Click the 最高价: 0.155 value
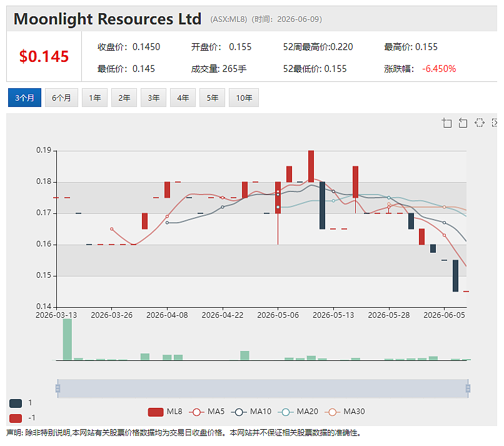Screen dimensions: 504x446 coord(411,47)
